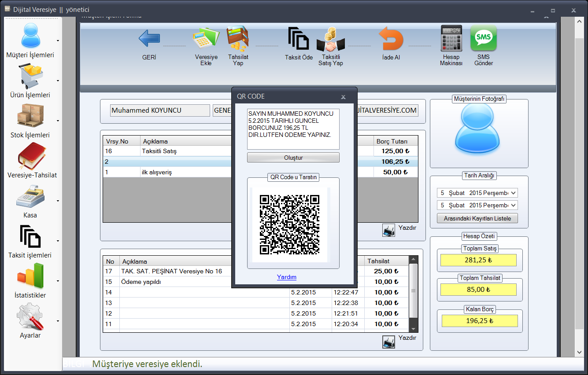Click Tahsilat Yap wallet icon
This screenshot has height=375, width=588.
click(x=238, y=39)
